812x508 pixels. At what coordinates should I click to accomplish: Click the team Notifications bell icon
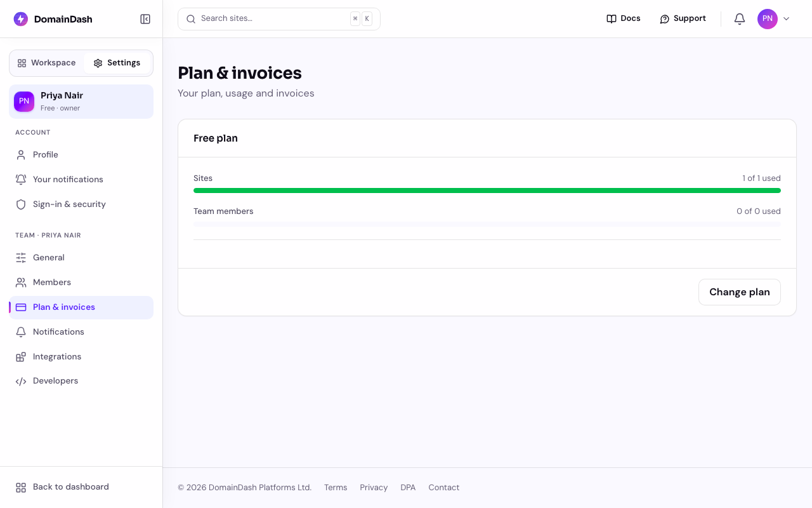pos(21,332)
